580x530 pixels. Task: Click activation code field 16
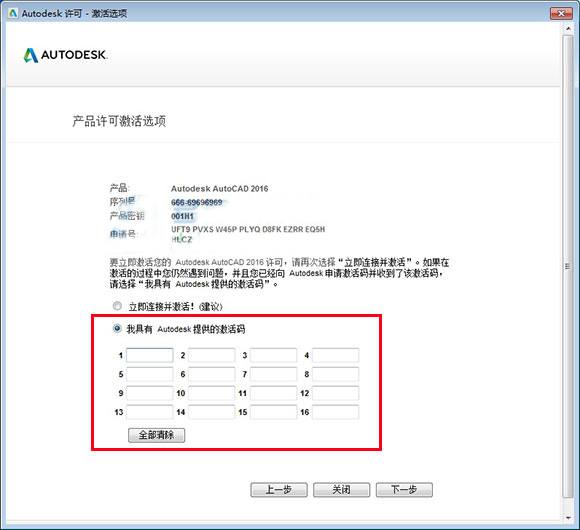tap(335, 412)
